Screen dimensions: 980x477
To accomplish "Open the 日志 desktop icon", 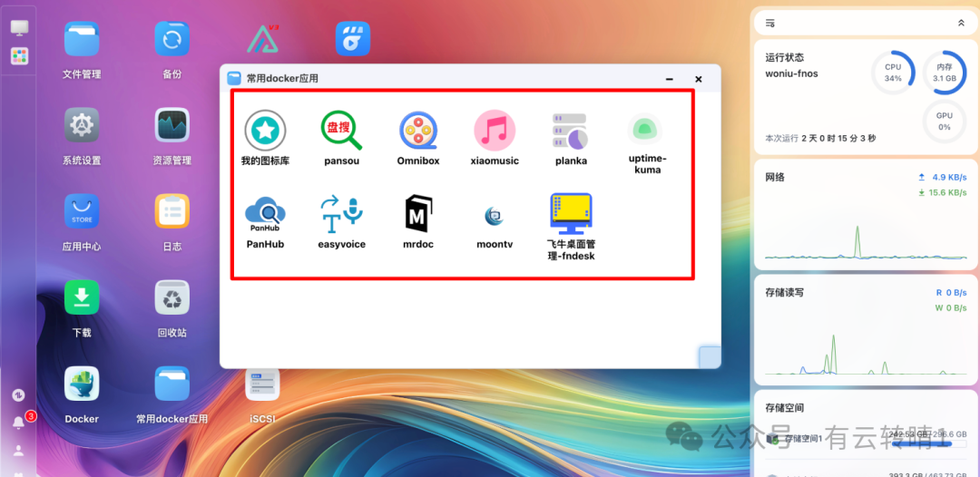I will click(171, 211).
